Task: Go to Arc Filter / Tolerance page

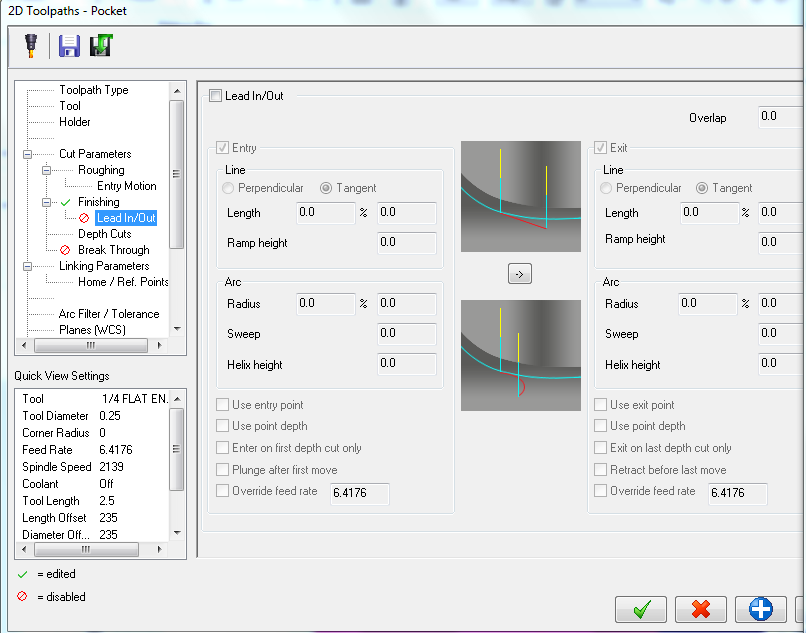Action: click(108, 314)
